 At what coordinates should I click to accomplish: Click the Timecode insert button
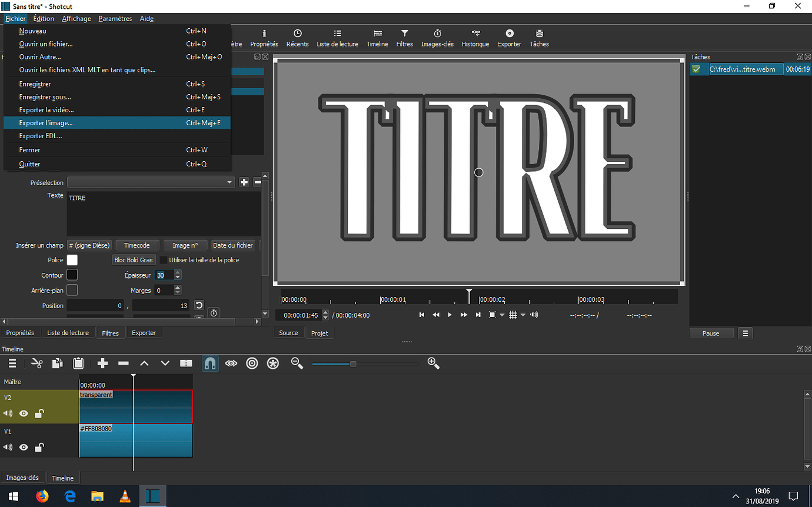click(x=137, y=245)
